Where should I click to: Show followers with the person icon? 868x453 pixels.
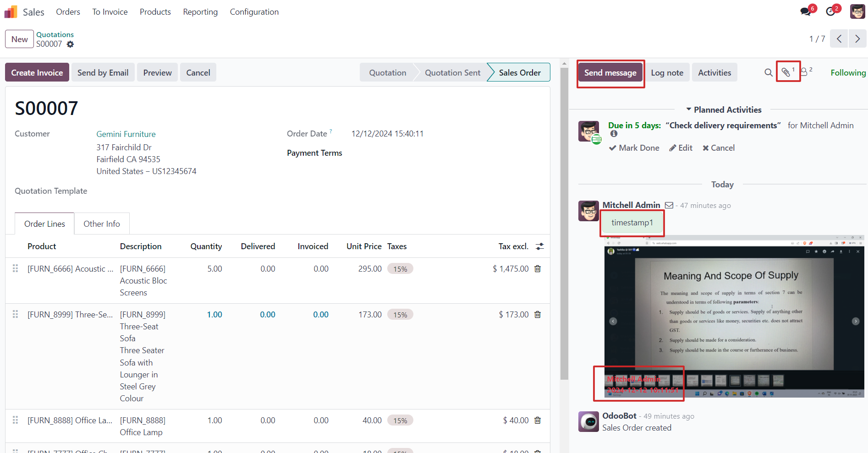coord(804,72)
